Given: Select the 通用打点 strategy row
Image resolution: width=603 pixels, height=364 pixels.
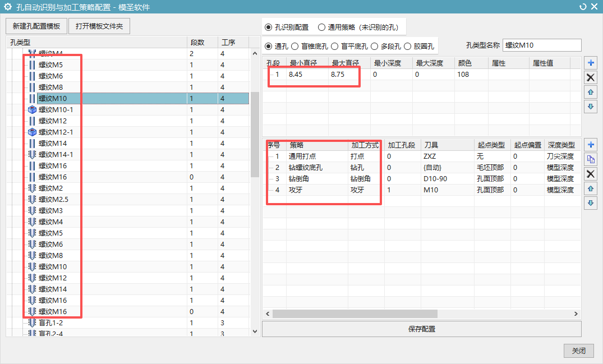Looking at the screenshot, I should 421,156.
